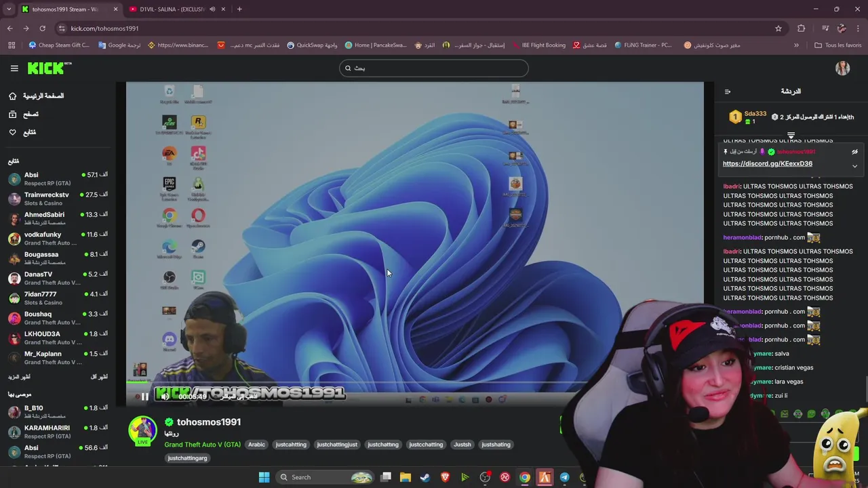Open the Windows Start menu

[264, 477]
